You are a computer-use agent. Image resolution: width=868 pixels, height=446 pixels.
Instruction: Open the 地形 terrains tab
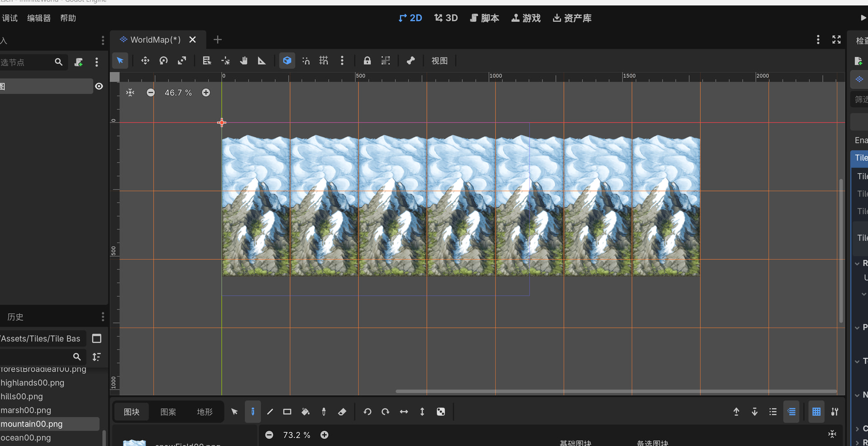[204, 412]
